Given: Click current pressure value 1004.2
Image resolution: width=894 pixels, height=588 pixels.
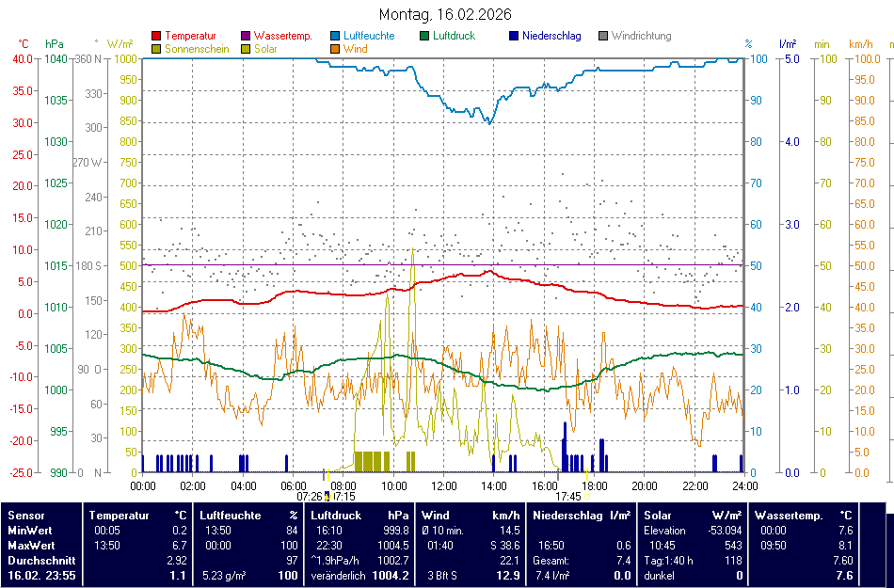Looking at the screenshot, I should (x=390, y=575).
